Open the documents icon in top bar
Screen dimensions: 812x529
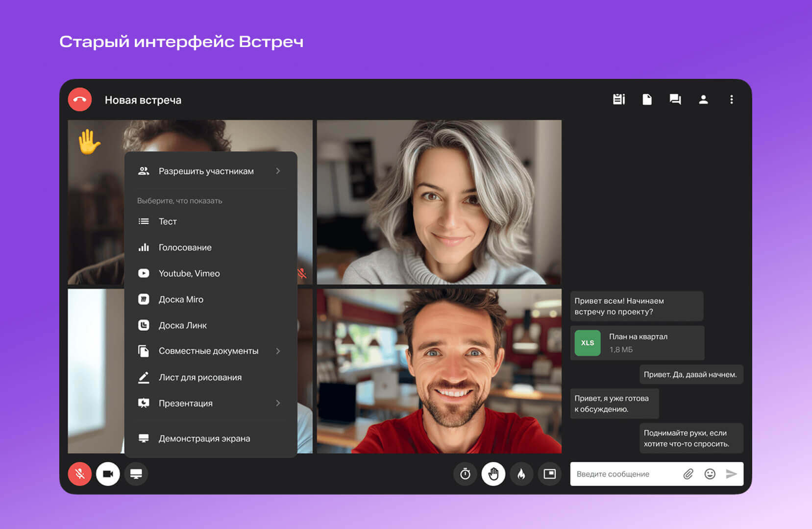[x=647, y=99]
